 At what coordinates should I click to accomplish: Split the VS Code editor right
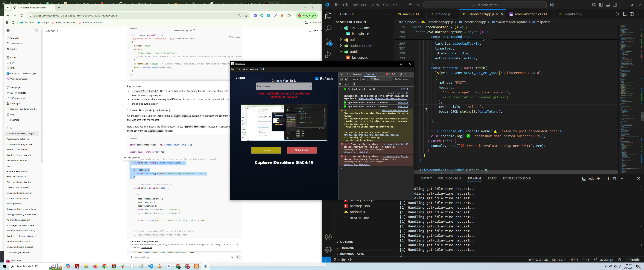pos(632,14)
